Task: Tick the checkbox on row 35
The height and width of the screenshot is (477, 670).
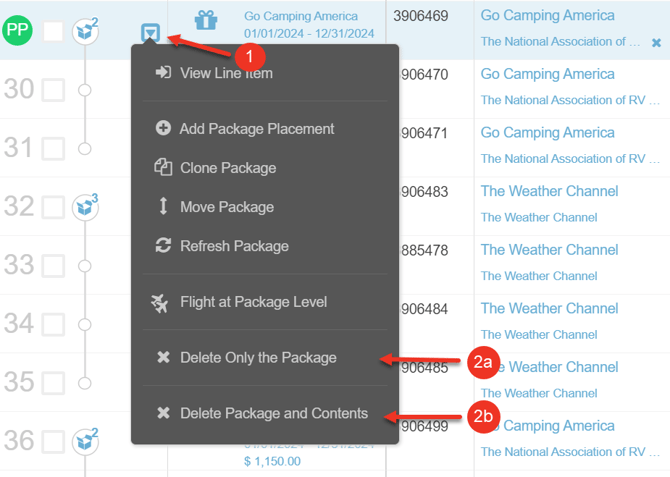Action: (53, 383)
